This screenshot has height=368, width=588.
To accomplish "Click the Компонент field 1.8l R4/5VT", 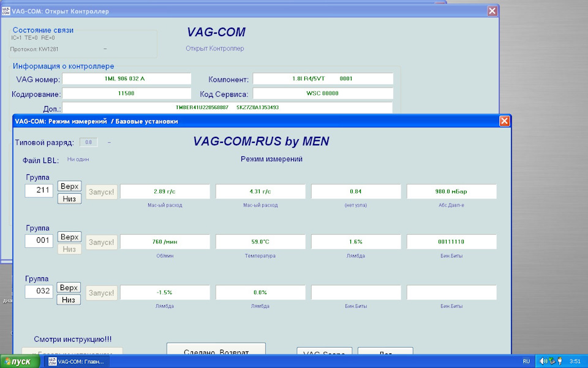I will 323,79.
